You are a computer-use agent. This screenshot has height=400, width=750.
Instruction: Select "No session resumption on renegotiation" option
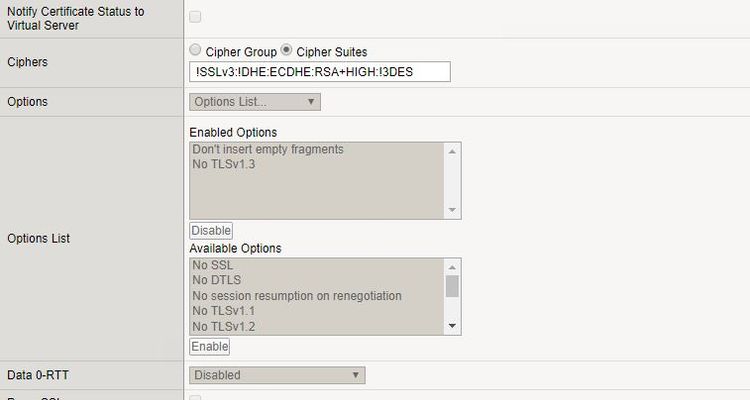tap(296, 296)
